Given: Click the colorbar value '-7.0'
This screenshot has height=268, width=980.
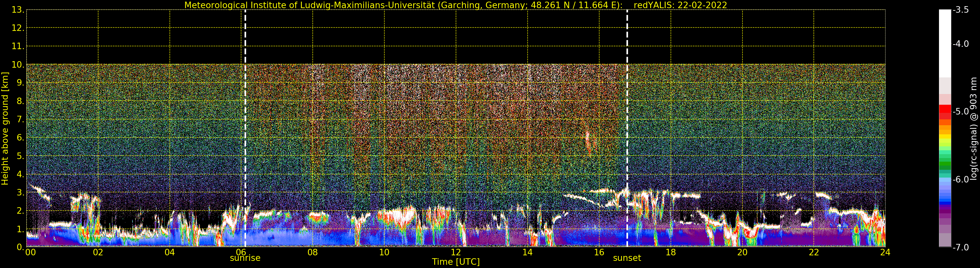Looking at the screenshot, I should [960, 248].
